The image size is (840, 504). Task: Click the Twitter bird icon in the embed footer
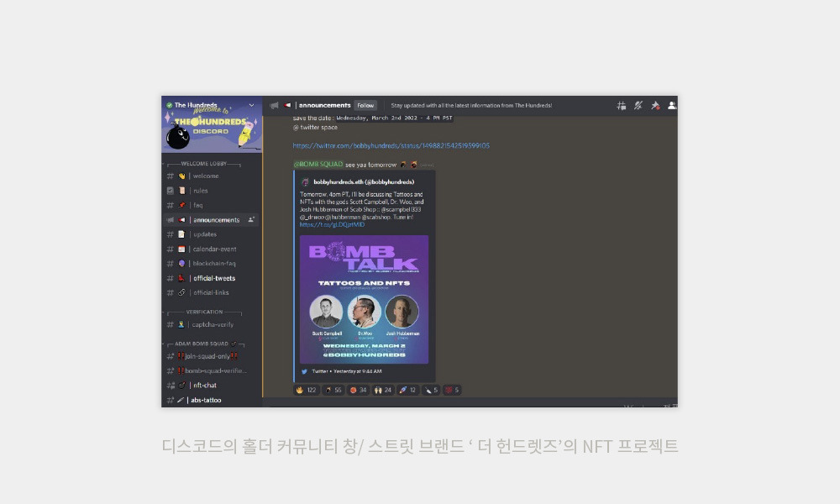[x=304, y=371]
